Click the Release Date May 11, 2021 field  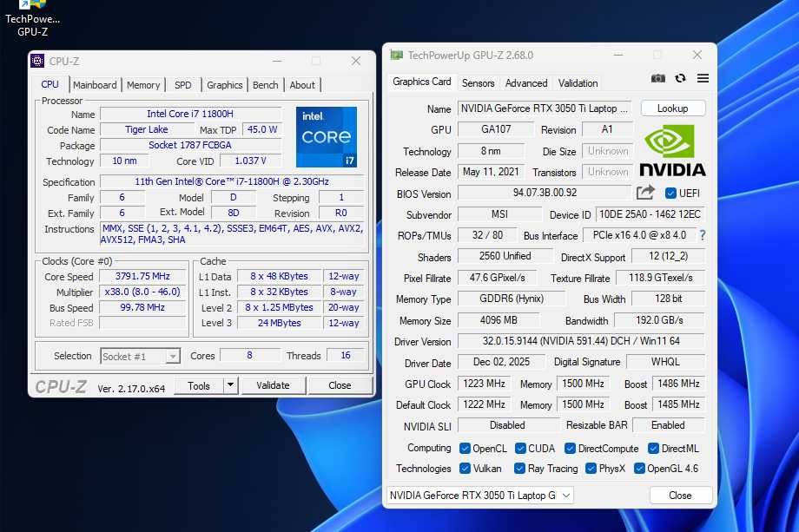[491, 172]
